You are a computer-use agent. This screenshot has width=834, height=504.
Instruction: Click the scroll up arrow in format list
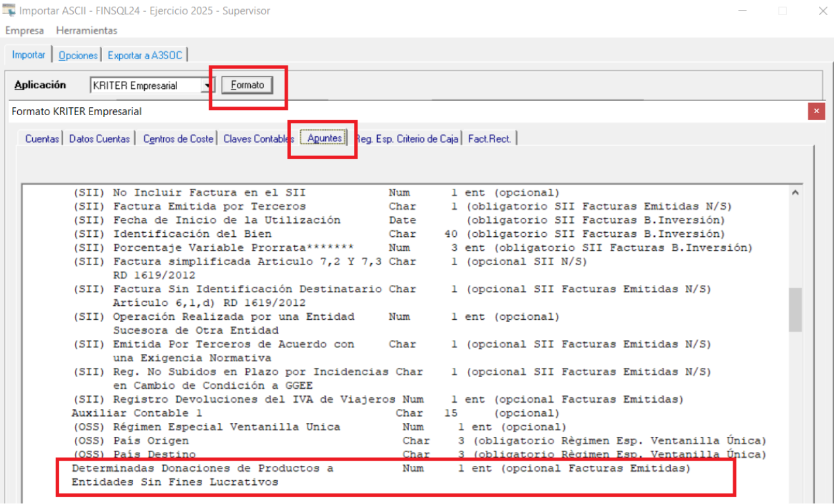click(x=795, y=193)
